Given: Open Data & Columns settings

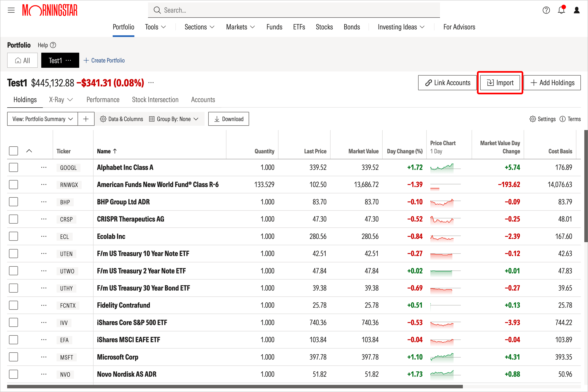Looking at the screenshot, I should click(121, 119).
